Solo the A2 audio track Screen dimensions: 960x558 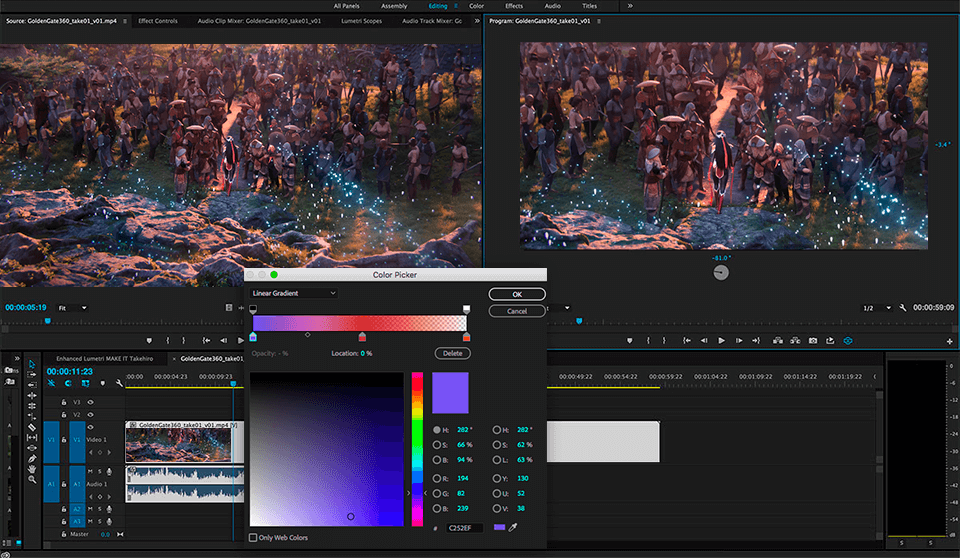tap(100, 509)
